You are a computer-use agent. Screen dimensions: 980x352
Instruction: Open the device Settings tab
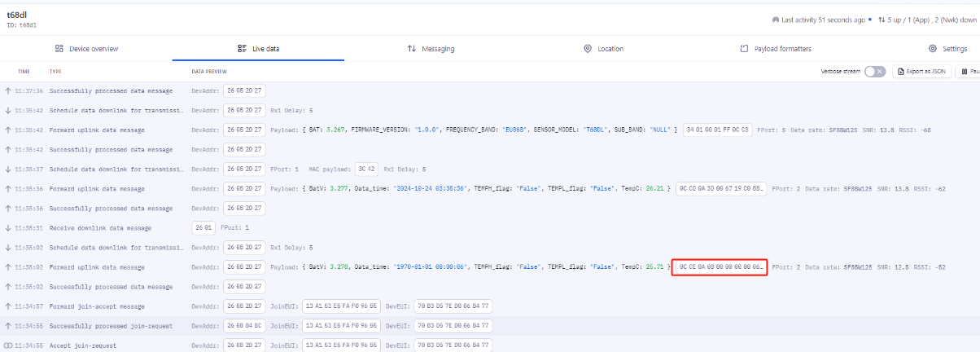coord(948,49)
